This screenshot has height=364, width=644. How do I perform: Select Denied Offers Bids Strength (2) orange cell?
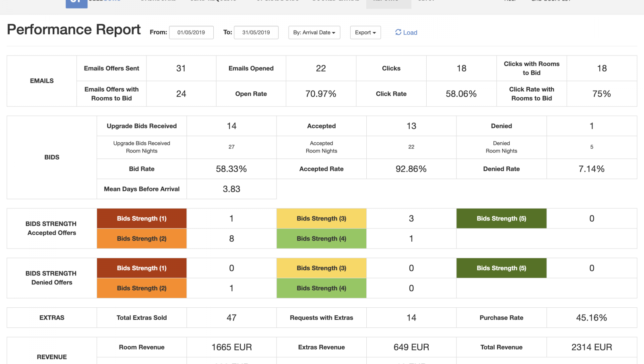[142, 288]
